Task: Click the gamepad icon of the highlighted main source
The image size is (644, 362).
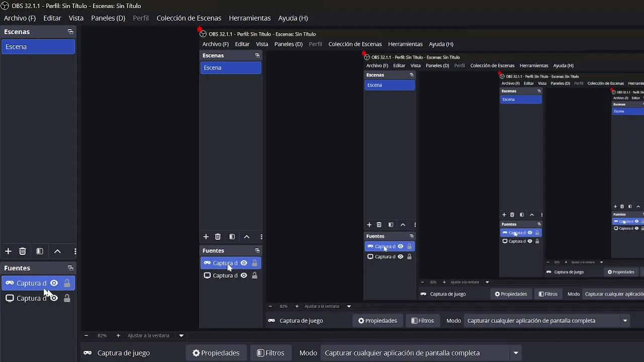Action: [10, 283]
